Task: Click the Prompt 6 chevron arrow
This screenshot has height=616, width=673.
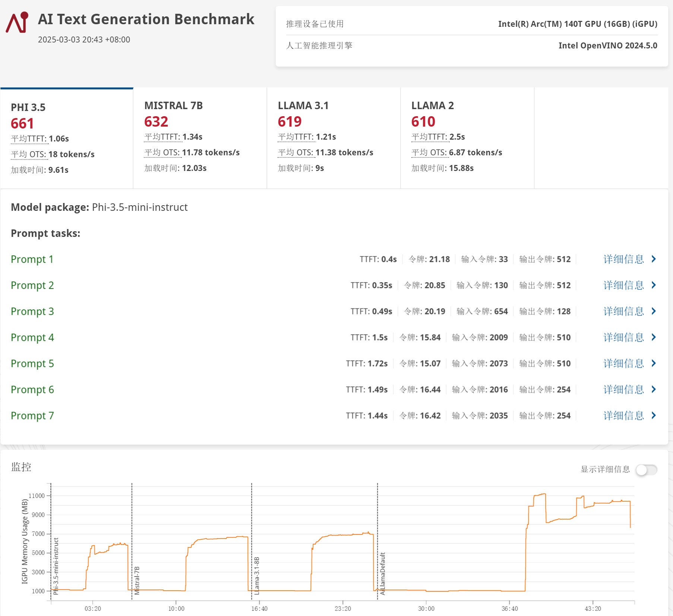Action: (654, 390)
